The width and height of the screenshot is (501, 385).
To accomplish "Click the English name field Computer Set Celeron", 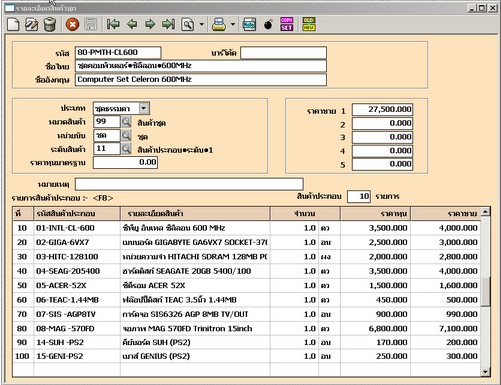I will pos(201,80).
